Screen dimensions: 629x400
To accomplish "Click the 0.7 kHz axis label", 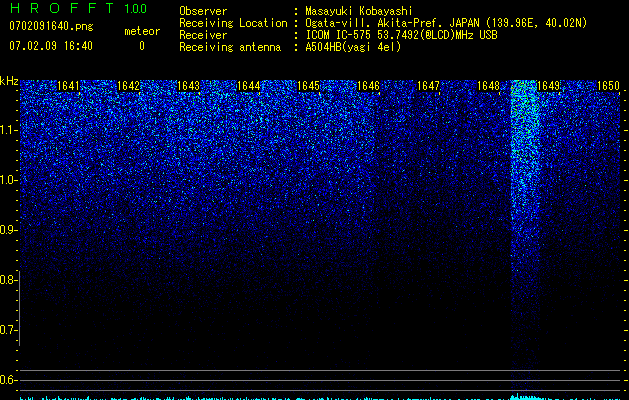I will click(x=8, y=330).
